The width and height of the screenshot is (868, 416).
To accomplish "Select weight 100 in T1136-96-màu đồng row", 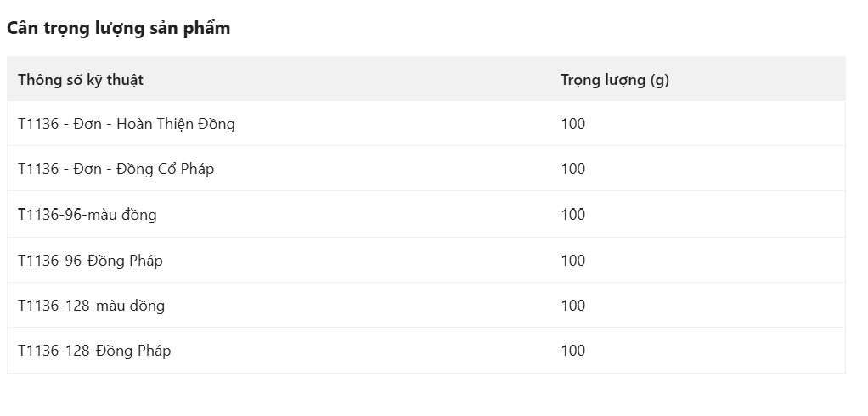I will [x=573, y=214].
